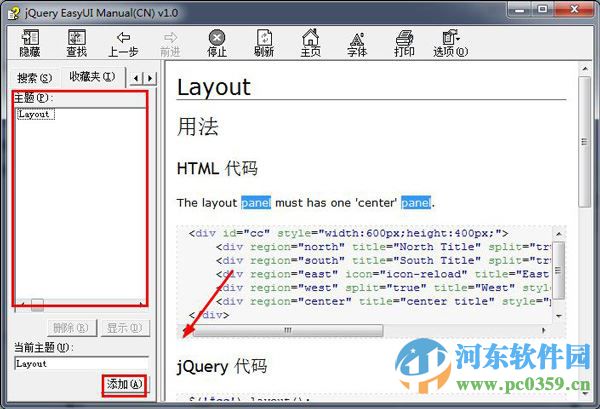Click the app icon in title bar
The height and width of the screenshot is (409, 600).
(x=14, y=13)
